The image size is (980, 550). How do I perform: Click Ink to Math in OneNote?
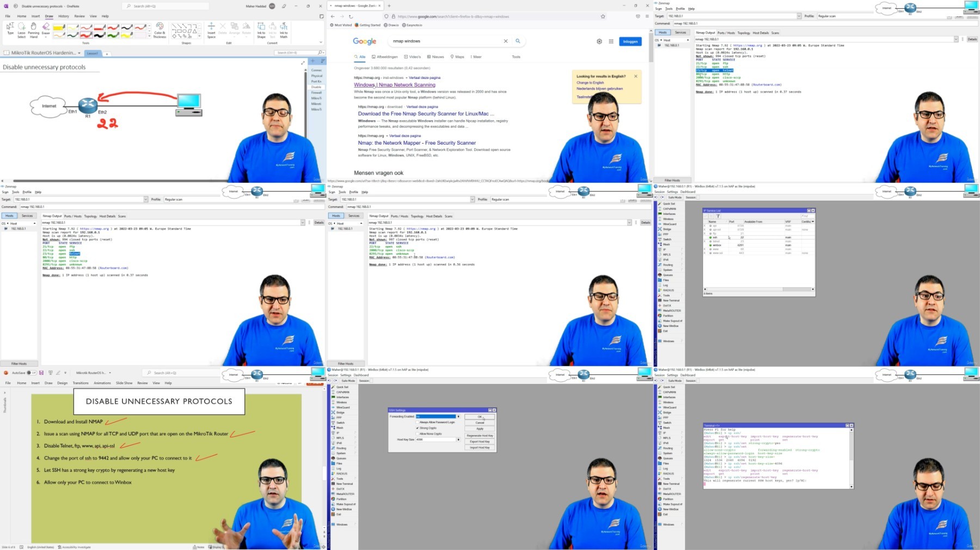click(x=284, y=30)
